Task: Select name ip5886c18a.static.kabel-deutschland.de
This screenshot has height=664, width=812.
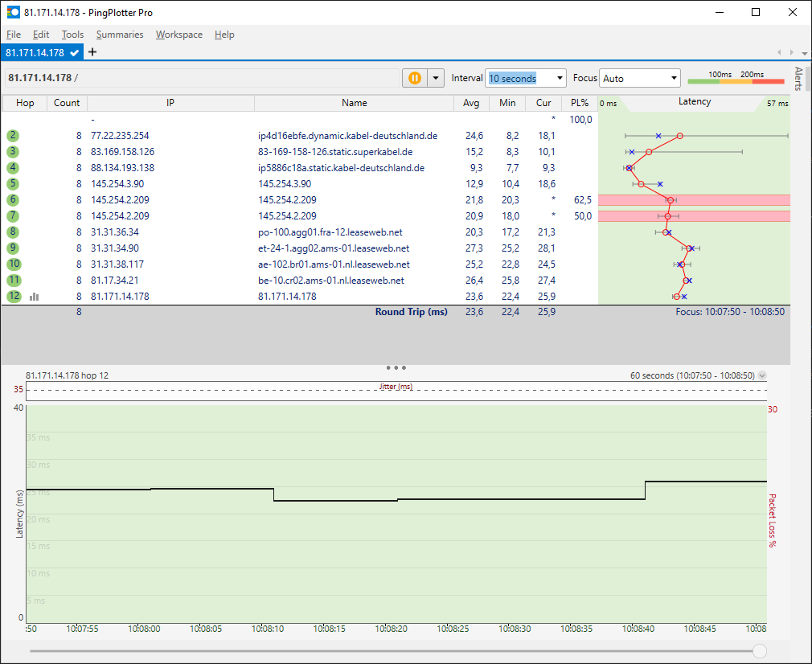Action: pos(341,168)
